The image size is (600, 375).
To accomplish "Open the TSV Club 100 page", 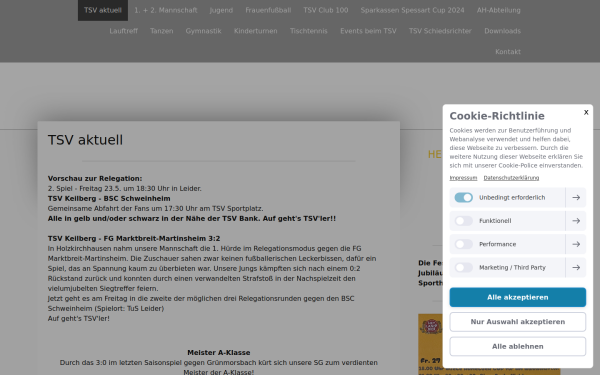I will (x=326, y=10).
